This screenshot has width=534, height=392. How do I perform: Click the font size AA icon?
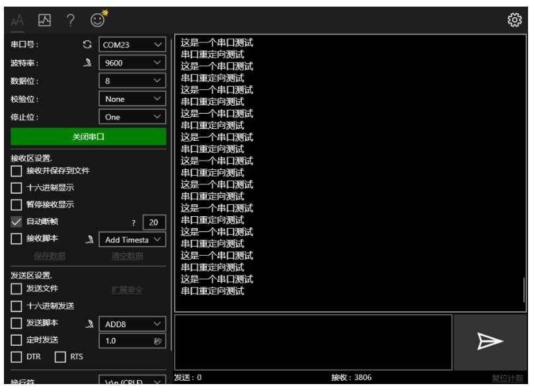pos(17,20)
